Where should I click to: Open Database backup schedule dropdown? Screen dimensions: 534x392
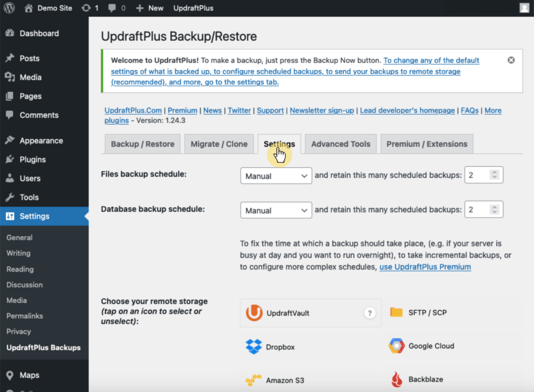pyautogui.click(x=276, y=210)
